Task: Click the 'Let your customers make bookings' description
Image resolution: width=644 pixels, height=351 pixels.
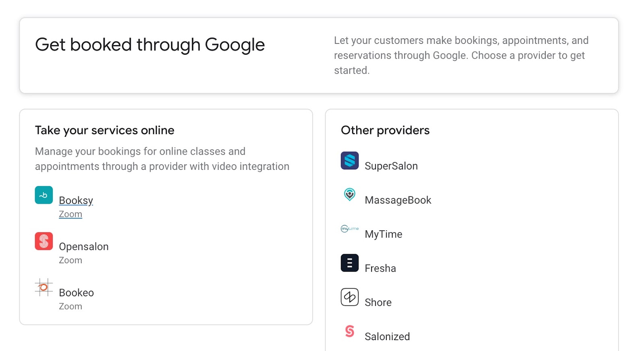Action: pos(461,56)
